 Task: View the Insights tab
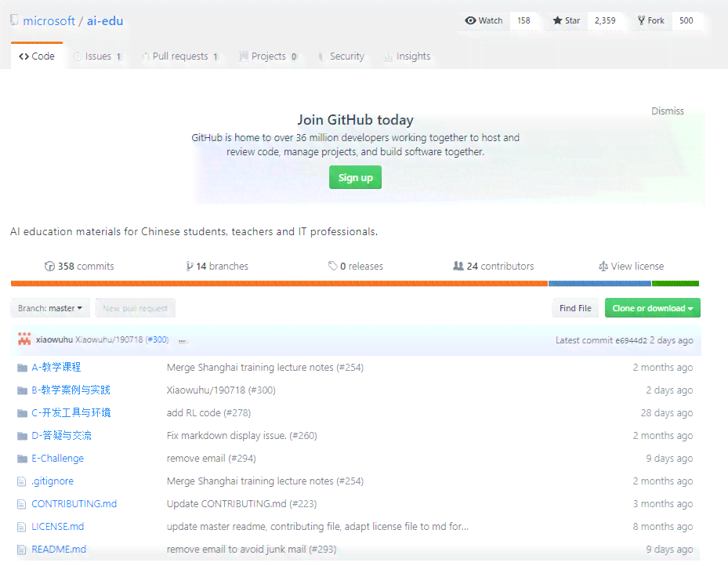(407, 56)
